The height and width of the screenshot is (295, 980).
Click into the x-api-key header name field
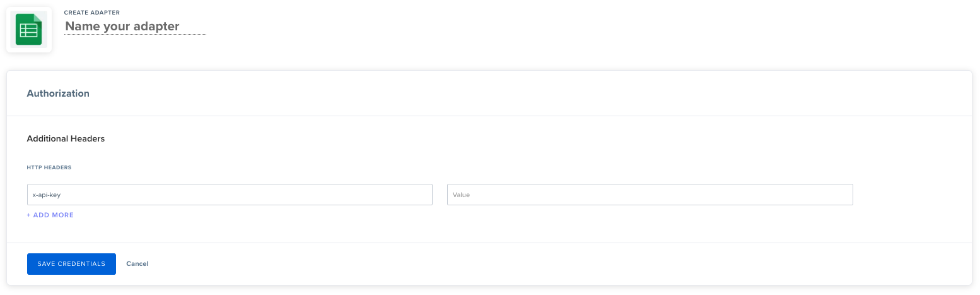pos(230,195)
